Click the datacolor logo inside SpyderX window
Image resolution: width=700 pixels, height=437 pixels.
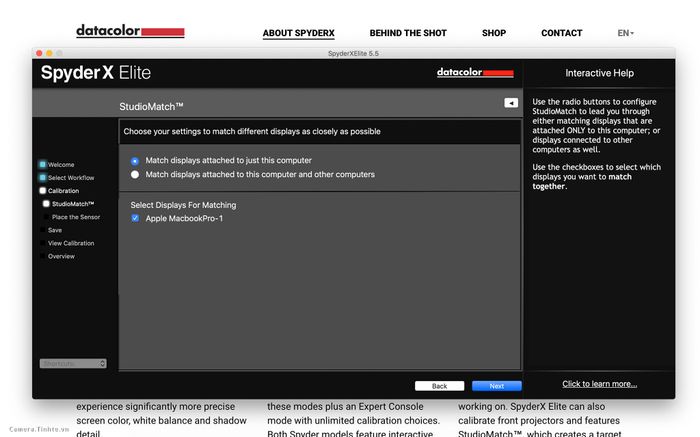475,72
